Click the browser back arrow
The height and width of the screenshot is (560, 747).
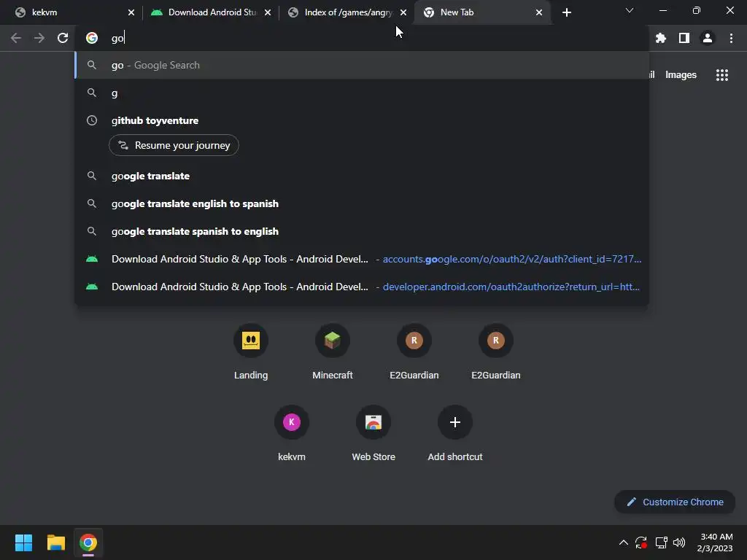click(x=16, y=38)
